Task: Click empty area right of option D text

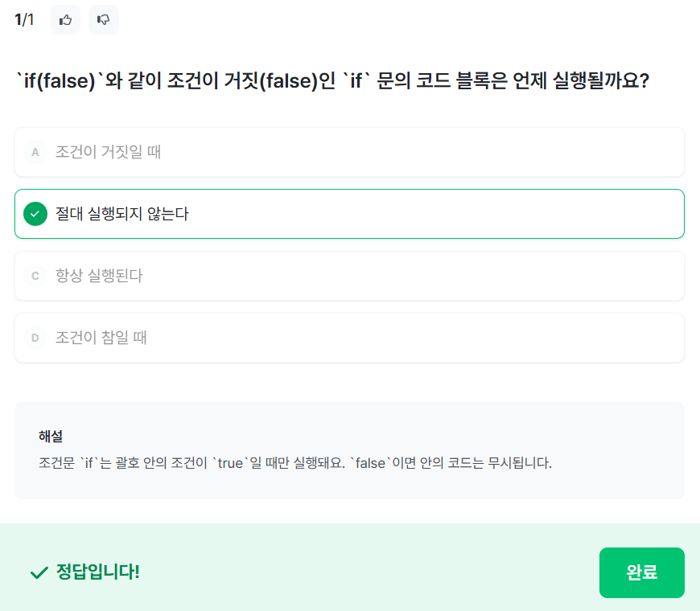Action: tap(443, 338)
